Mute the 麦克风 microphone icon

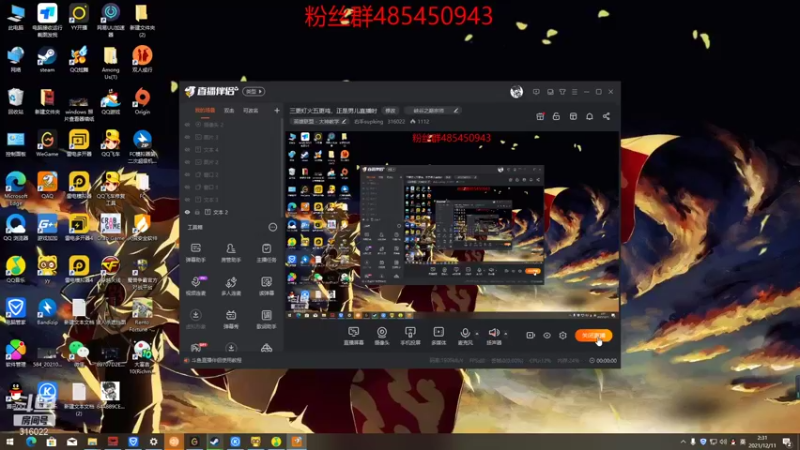(465, 333)
